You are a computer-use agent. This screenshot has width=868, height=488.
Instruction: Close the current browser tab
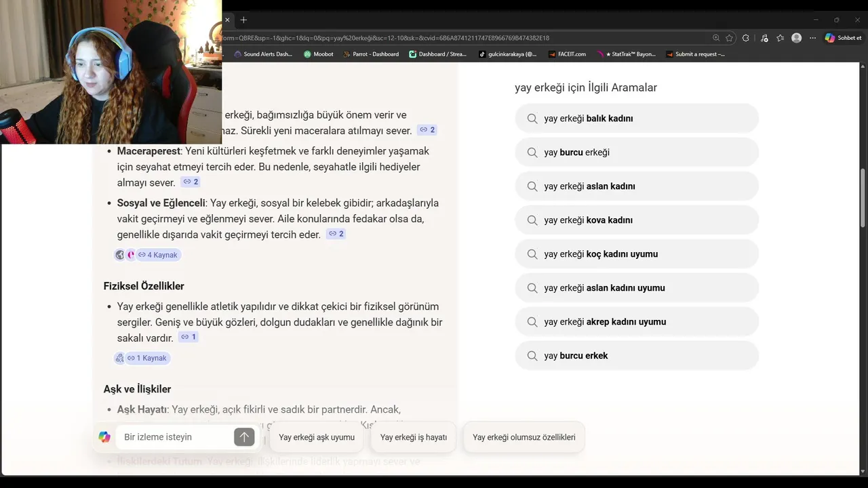point(227,20)
